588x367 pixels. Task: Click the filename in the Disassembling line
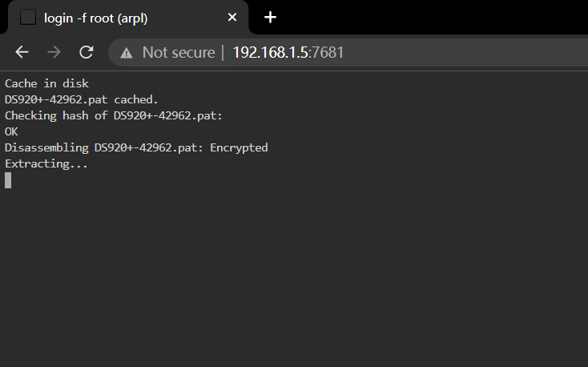point(148,148)
